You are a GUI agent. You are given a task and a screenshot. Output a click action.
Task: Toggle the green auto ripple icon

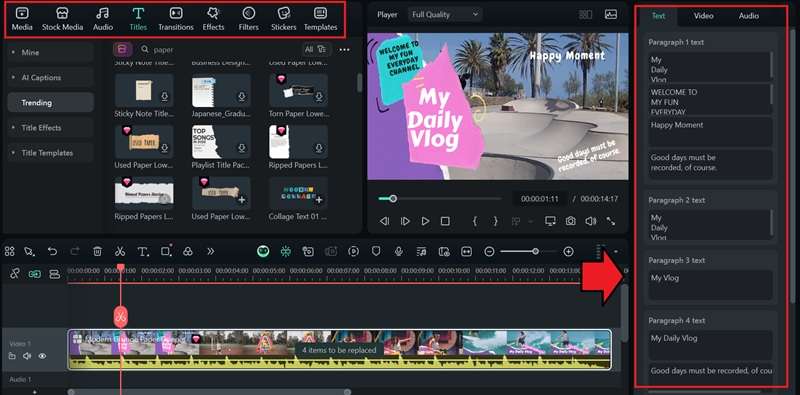tap(34, 274)
